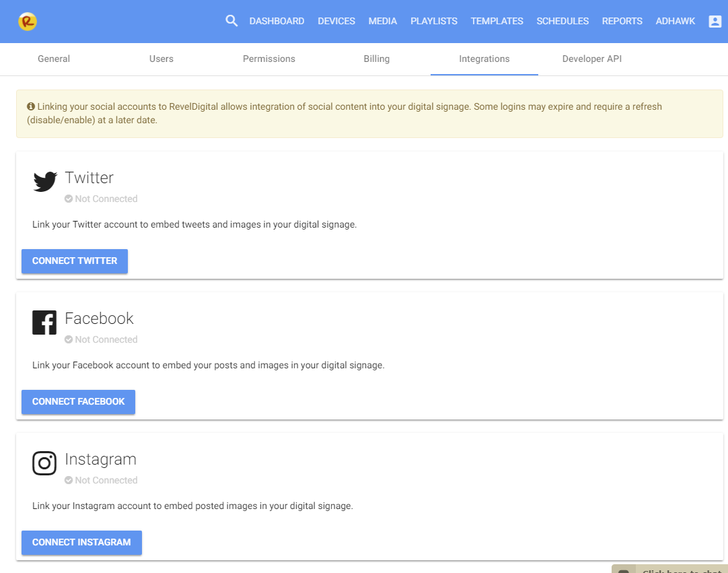Click 'Link your Facebook account' description text

click(x=209, y=365)
